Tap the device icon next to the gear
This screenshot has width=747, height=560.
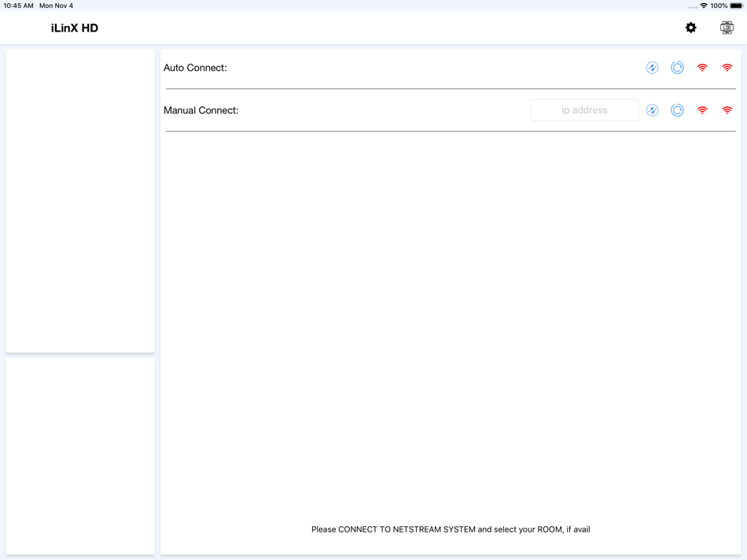click(727, 28)
